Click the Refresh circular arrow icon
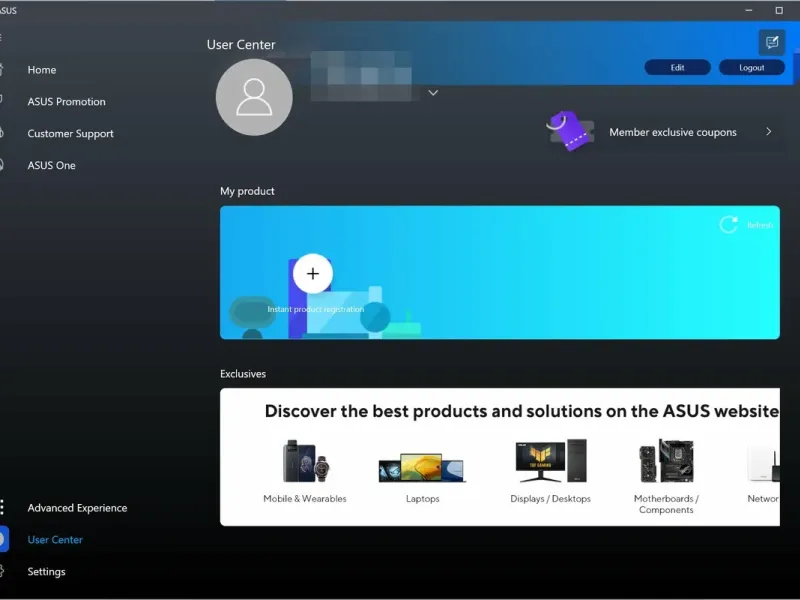 tap(729, 224)
